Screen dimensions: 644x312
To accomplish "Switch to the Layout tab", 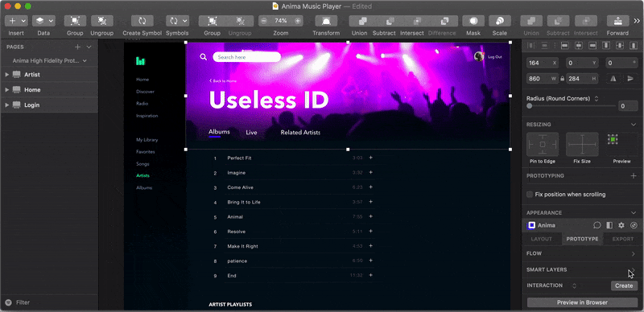I will [541, 239].
